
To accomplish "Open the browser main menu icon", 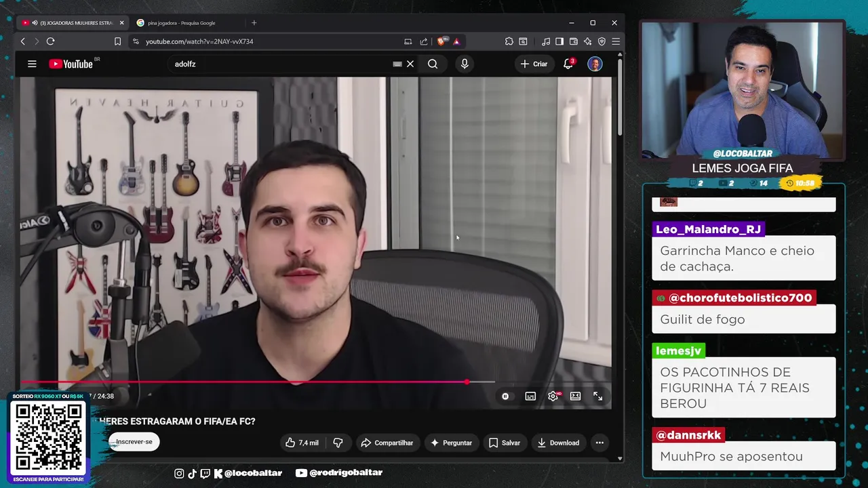I will click(616, 41).
